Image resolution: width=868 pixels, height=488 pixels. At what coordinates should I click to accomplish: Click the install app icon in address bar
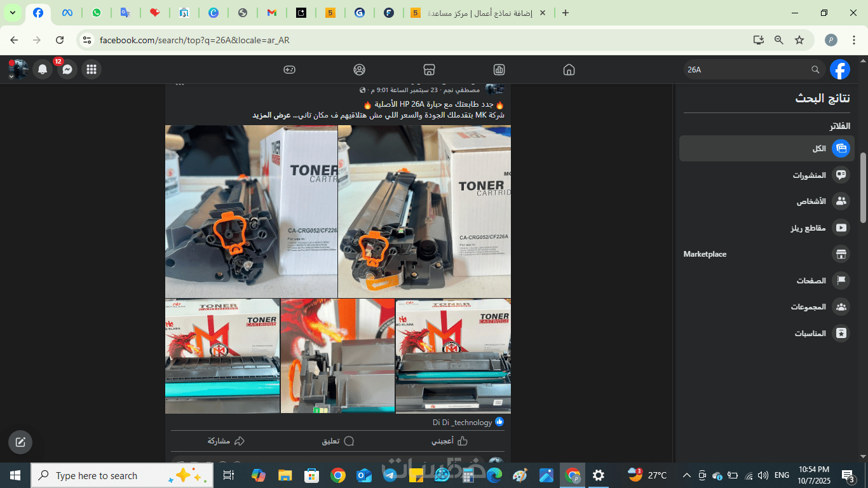(759, 40)
